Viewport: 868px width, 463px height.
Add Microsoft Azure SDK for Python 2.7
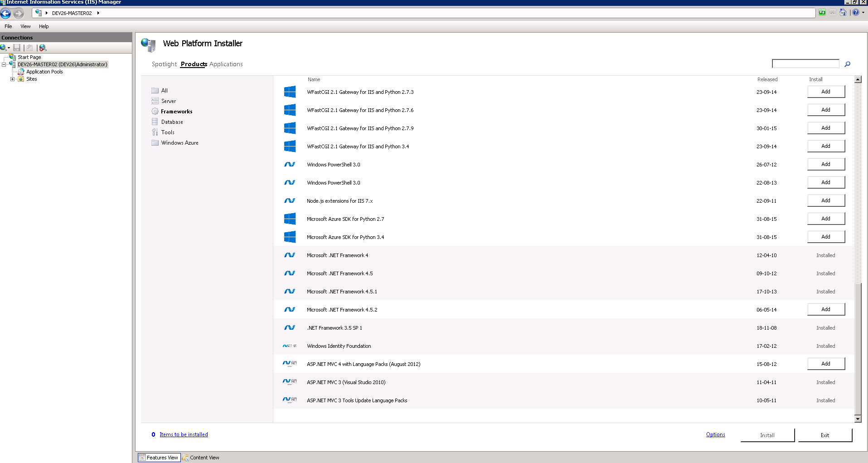826,219
